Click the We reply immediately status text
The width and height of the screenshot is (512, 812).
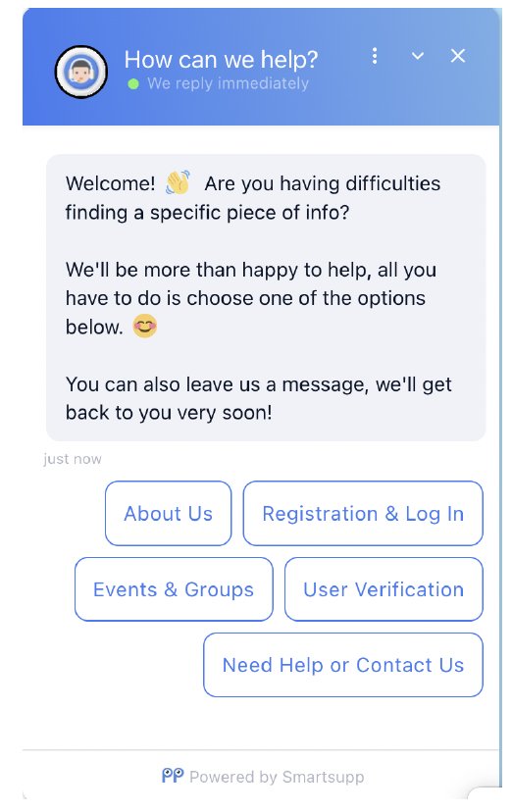pyautogui.click(x=228, y=83)
